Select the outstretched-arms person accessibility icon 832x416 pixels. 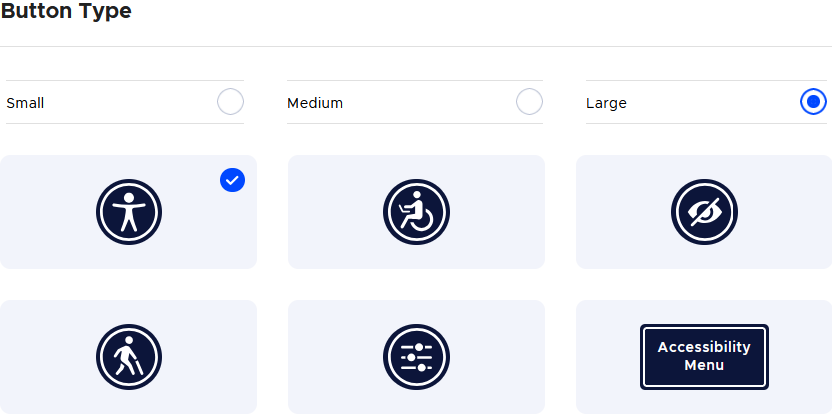129,212
